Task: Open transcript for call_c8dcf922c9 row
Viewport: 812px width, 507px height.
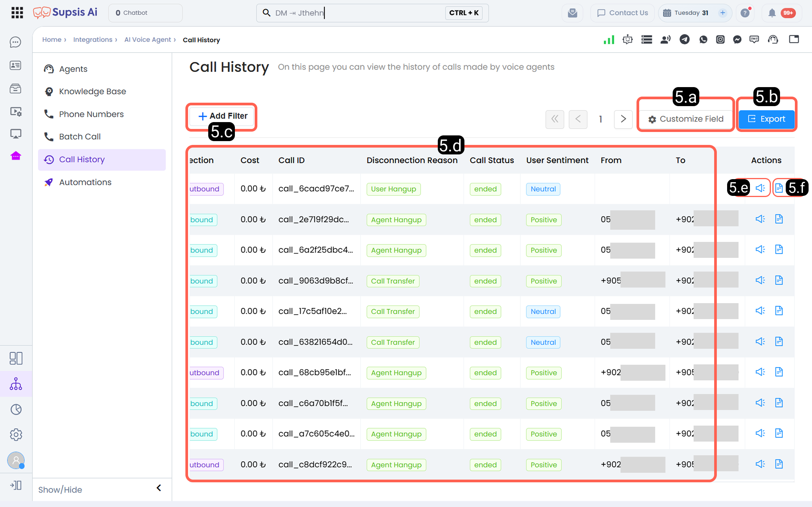Action: [x=779, y=464]
